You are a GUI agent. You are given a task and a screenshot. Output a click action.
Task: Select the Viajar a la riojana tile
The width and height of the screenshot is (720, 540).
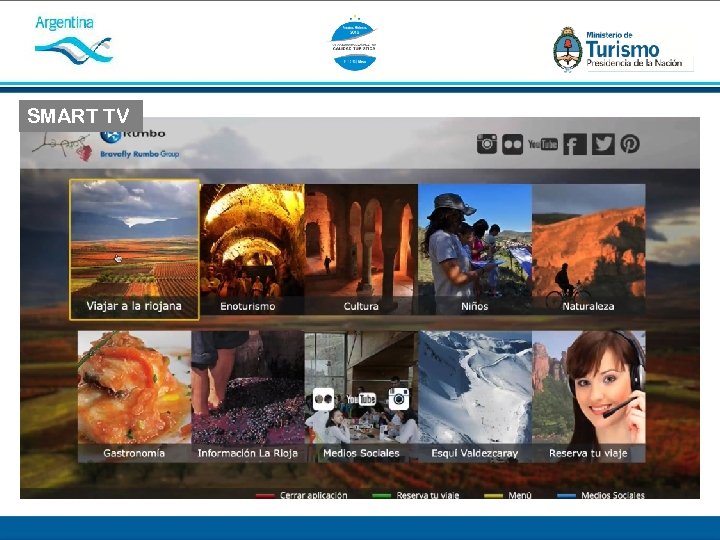click(x=134, y=250)
